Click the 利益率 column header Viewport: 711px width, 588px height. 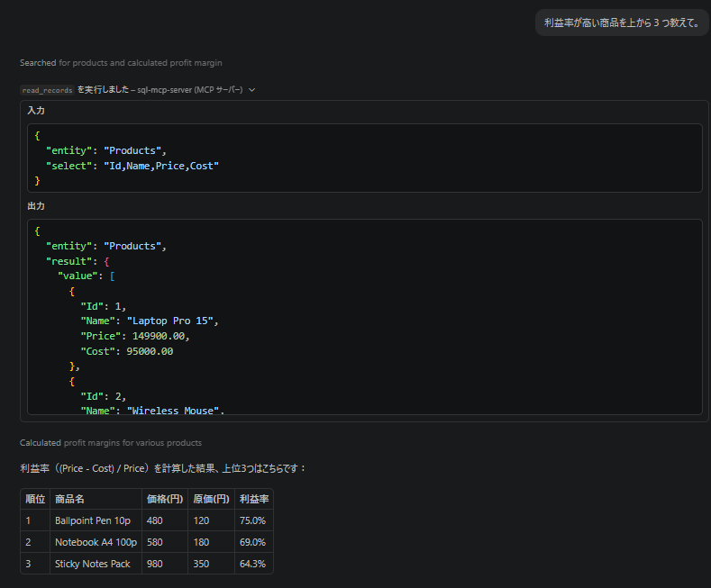(x=254, y=499)
